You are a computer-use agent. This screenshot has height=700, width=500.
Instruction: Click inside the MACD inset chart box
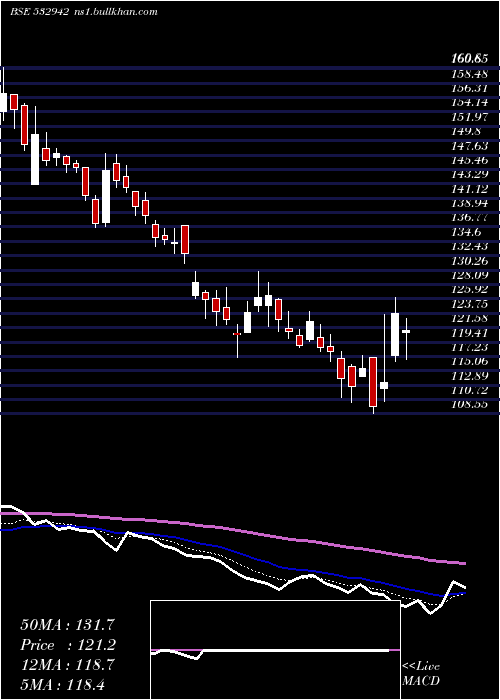[275, 650]
